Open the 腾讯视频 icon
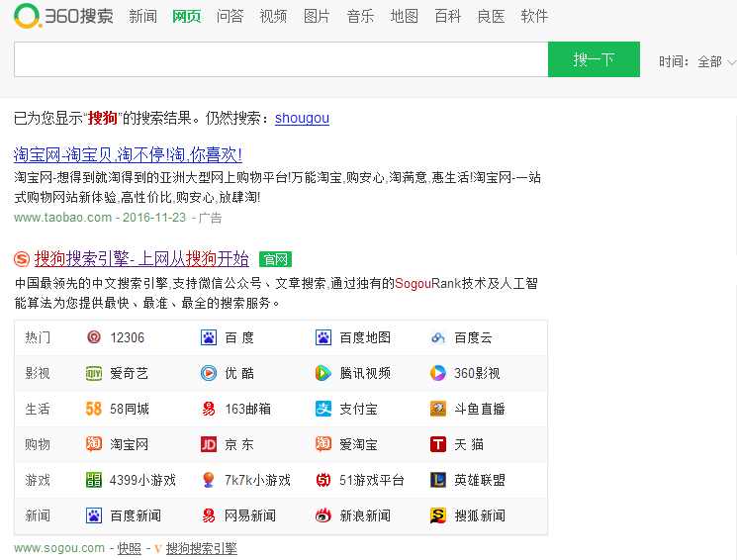 click(323, 373)
